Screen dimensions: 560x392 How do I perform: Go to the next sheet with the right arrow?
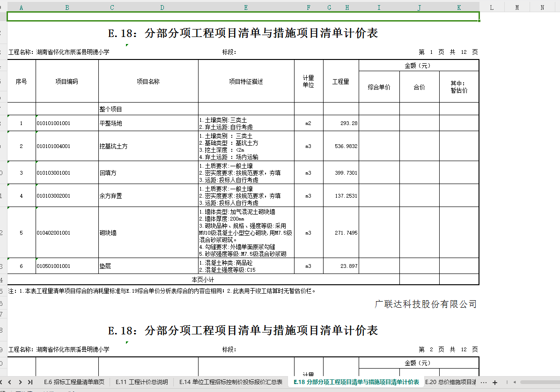(20, 382)
